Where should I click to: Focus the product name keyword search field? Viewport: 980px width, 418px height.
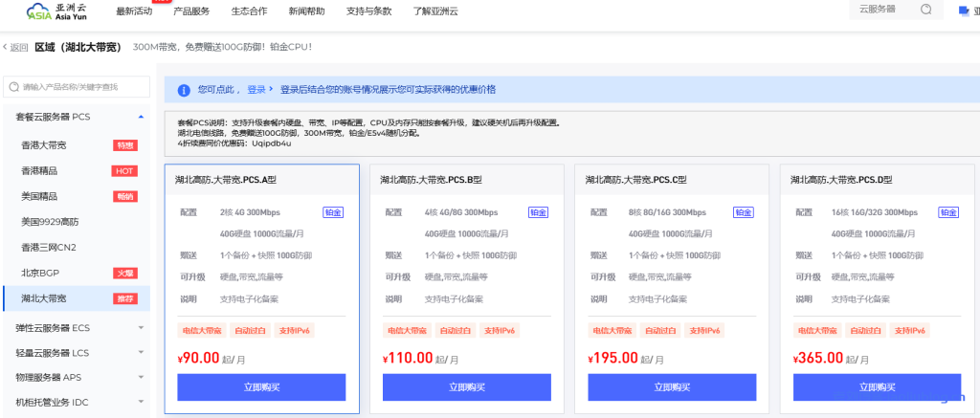click(x=77, y=87)
